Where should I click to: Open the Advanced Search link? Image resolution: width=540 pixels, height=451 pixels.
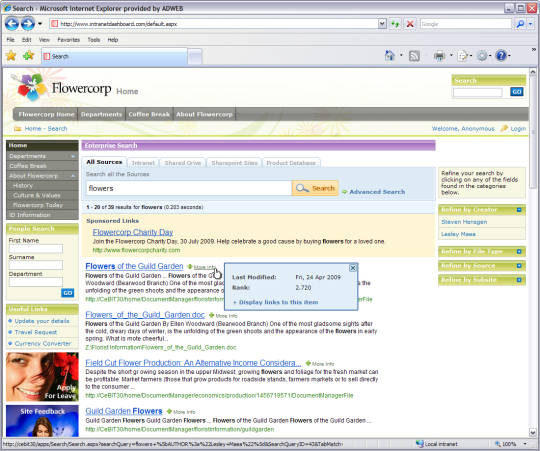(377, 192)
